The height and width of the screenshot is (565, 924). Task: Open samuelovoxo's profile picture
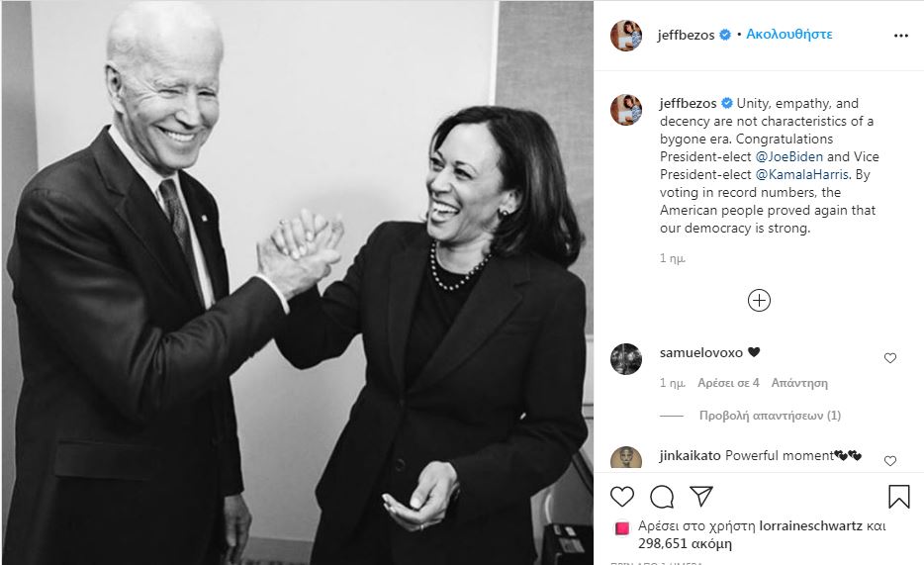(626, 359)
